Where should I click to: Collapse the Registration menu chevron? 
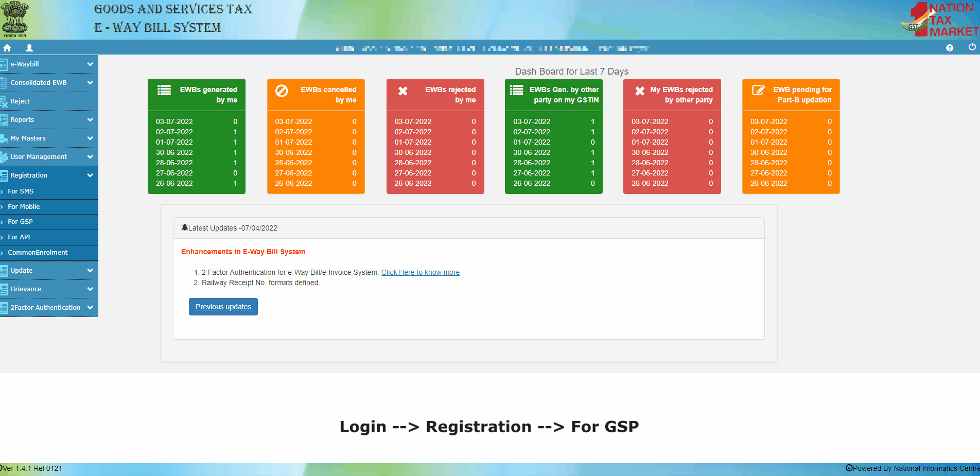click(90, 175)
